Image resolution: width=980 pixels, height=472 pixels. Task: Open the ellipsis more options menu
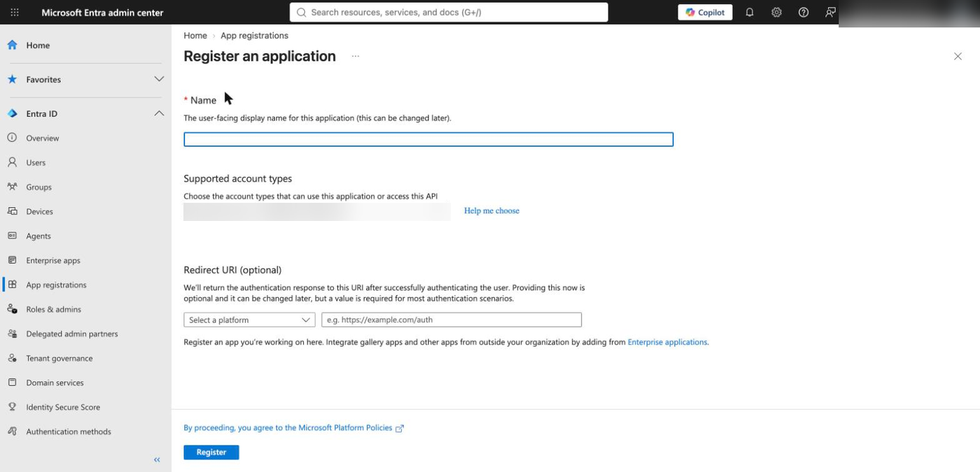coord(356,57)
